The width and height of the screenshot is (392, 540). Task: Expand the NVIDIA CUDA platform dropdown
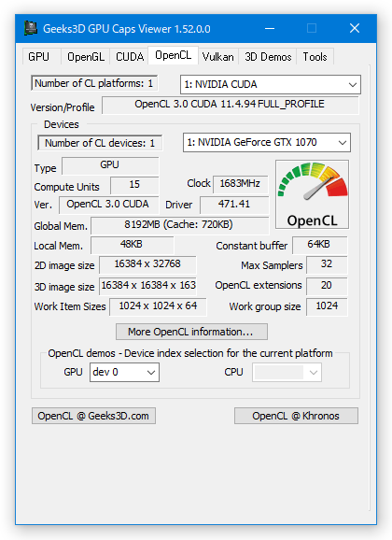point(270,84)
